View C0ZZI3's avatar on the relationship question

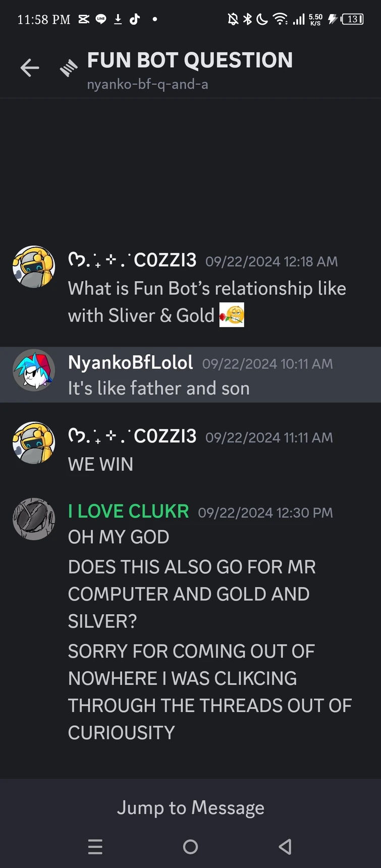pos(34,267)
